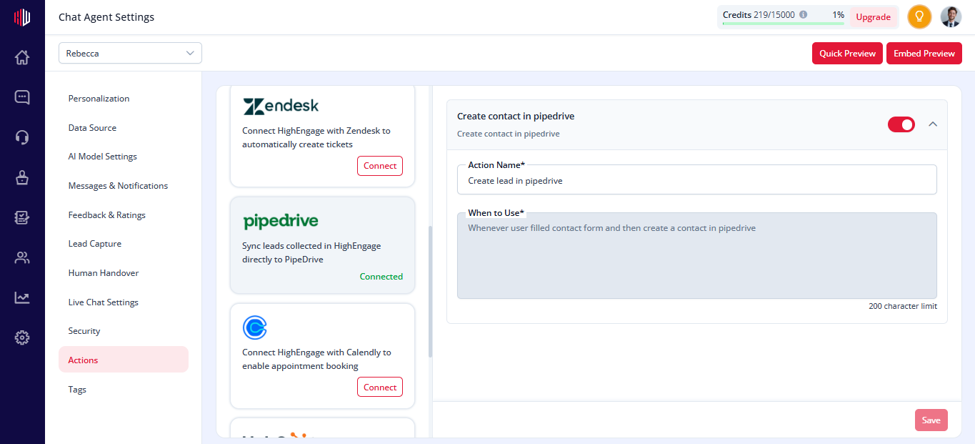Click the Zendesk logo
975x444 pixels.
coord(280,106)
